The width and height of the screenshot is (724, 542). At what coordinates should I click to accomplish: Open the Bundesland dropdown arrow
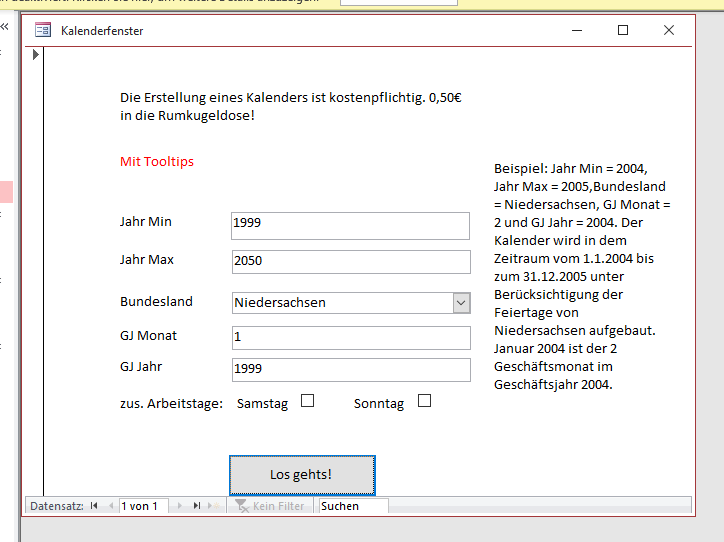(x=461, y=302)
